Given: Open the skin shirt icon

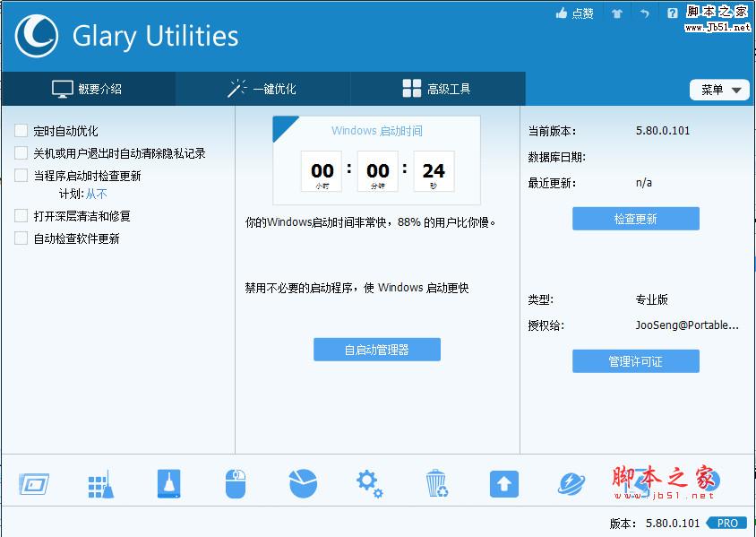Looking at the screenshot, I should [x=617, y=13].
